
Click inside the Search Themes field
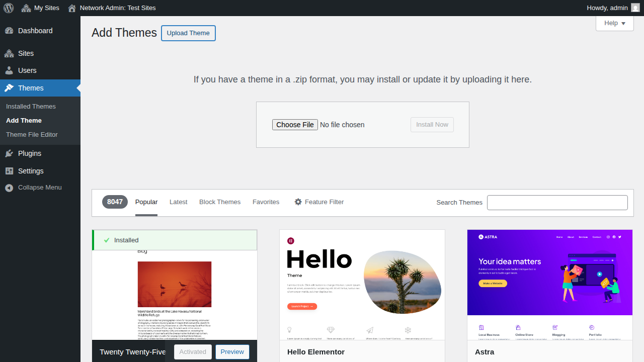(x=557, y=202)
